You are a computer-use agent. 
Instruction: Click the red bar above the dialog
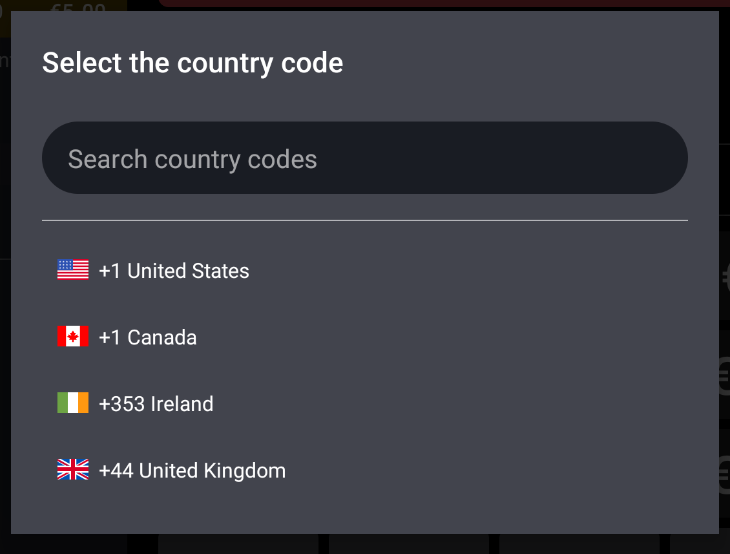click(x=440, y=4)
